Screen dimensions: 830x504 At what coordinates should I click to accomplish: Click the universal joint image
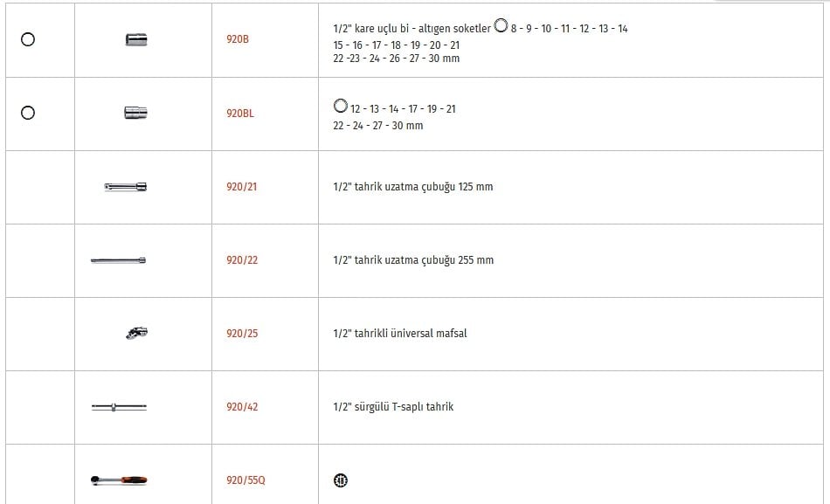tap(136, 333)
